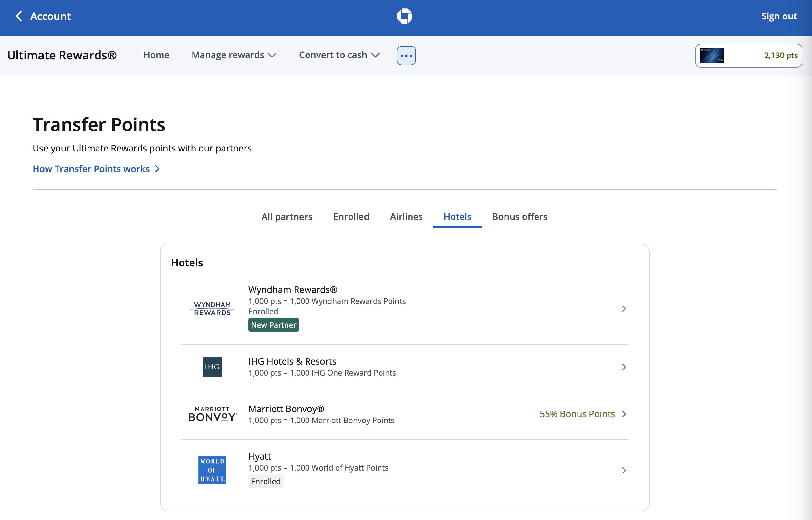Click '1,000 pts = 1,000 Wyndham Rewards Points'
The width and height of the screenshot is (812, 520).
pos(327,301)
